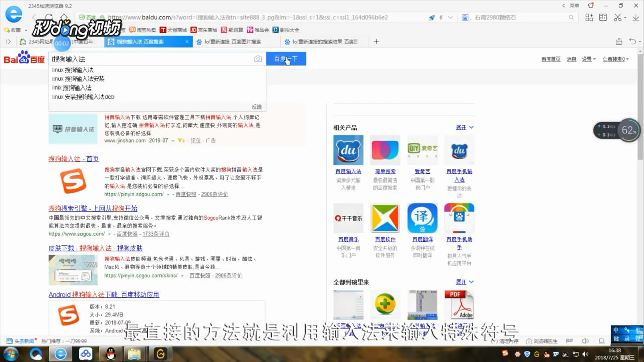Open the 搜狗输入法 - 首页 result link
This screenshot has height=362, width=644.
click(x=73, y=159)
